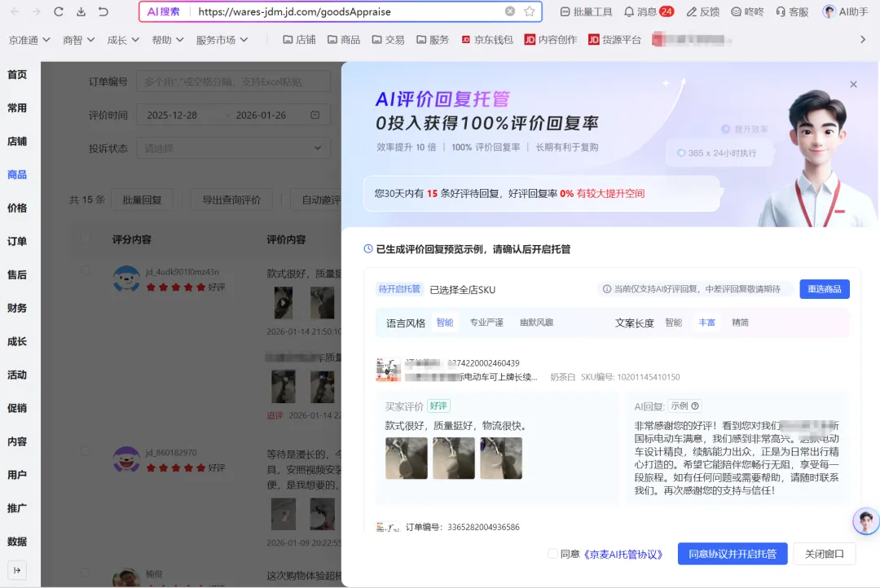Click the browser forward arrow

[37, 11]
